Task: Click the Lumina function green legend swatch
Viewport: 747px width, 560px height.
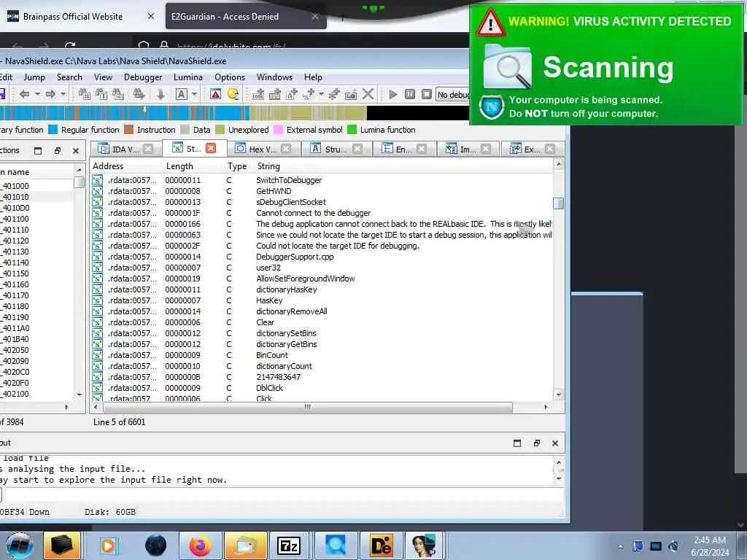Action: [x=352, y=130]
